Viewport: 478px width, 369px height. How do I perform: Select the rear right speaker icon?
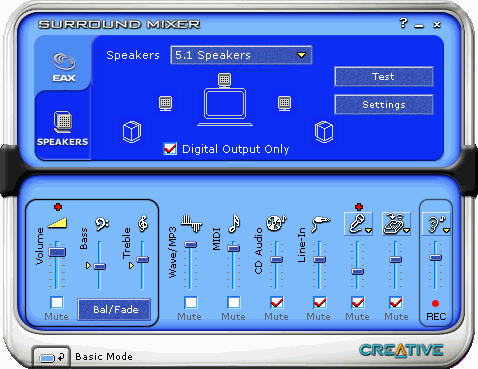coord(324,132)
